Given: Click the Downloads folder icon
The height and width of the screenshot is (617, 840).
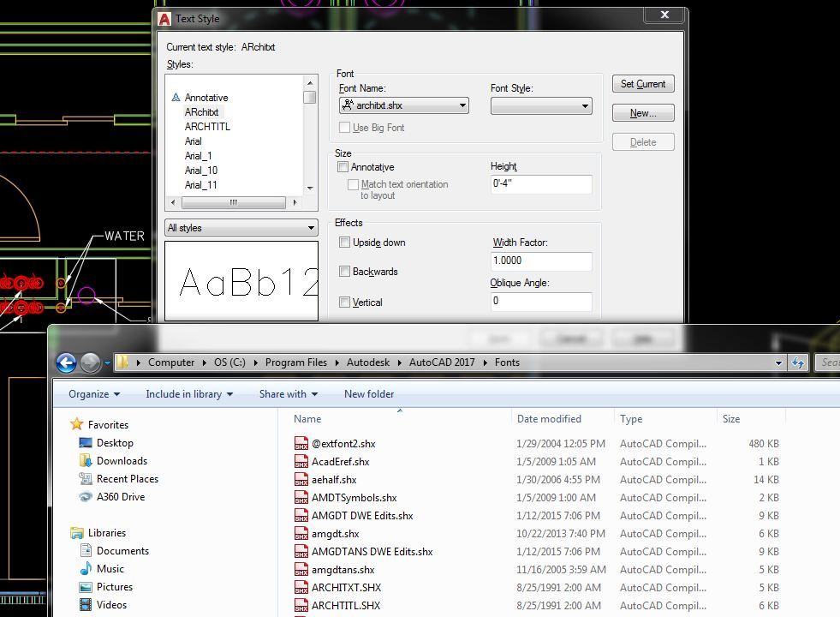Looking at the screenshot, I should (x=86, y=460).
